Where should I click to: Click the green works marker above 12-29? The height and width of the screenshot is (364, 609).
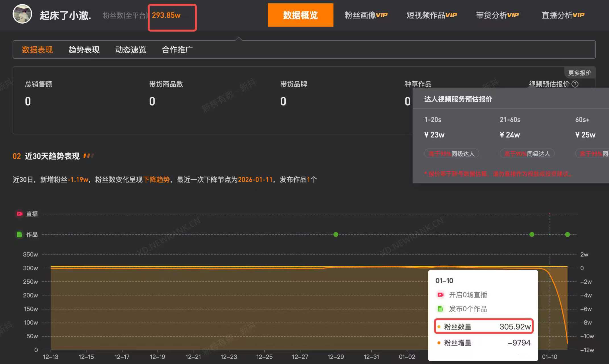point(335,234)
